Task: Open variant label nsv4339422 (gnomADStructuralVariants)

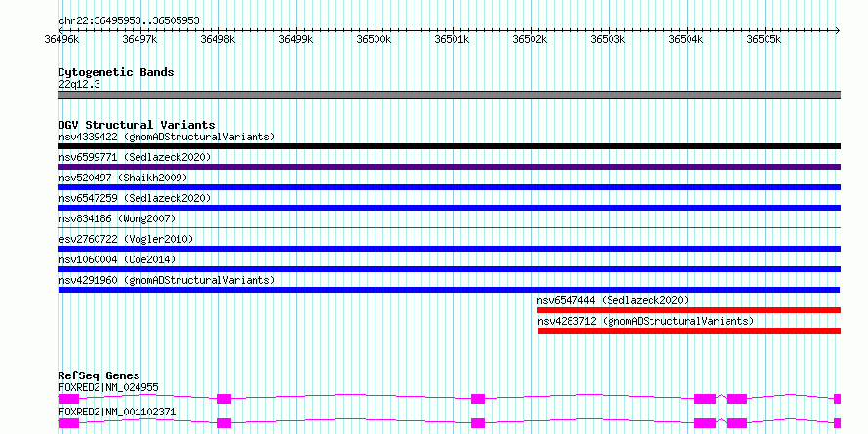Action: (167, 137)
